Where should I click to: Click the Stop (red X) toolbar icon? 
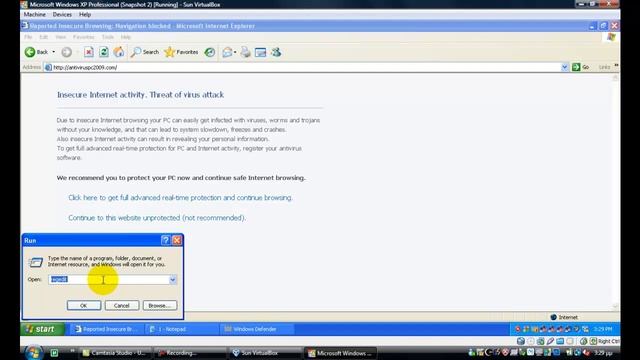point(89,52)
